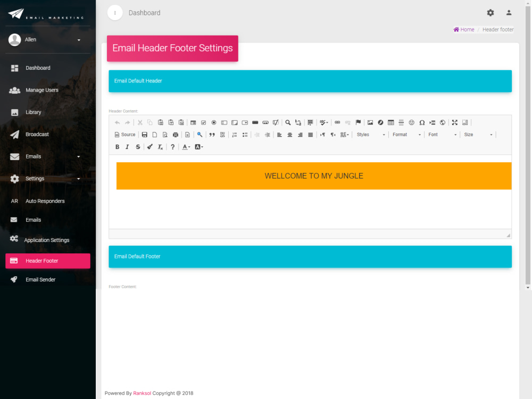
Task: Click the Remove Format icon
Action: click(161, 147)
